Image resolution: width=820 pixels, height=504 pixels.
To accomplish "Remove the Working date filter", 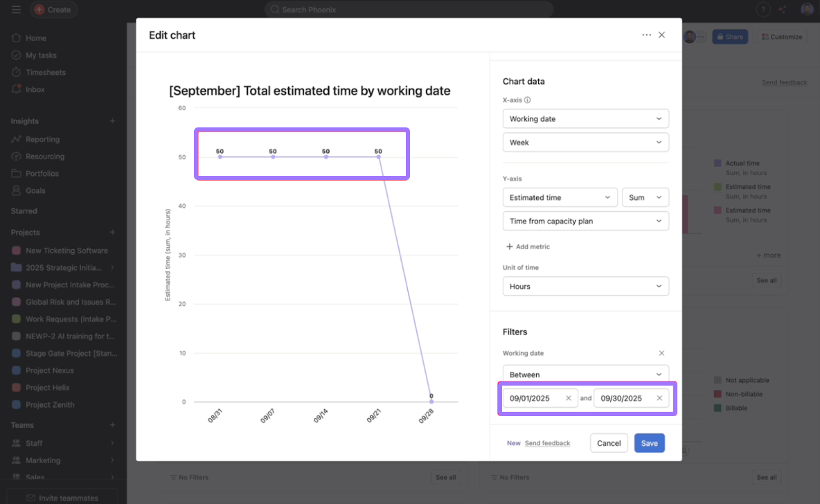I will coord(661,353).
